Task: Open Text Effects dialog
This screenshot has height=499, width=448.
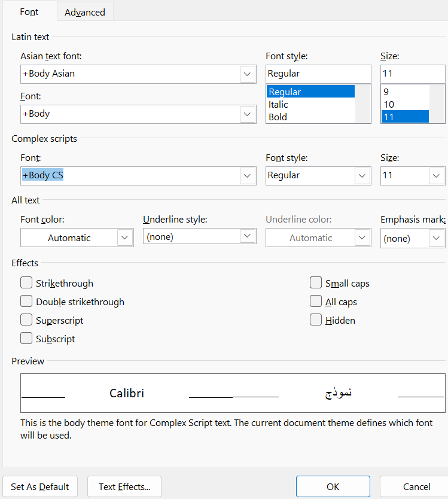Action: tap(124, 486)
